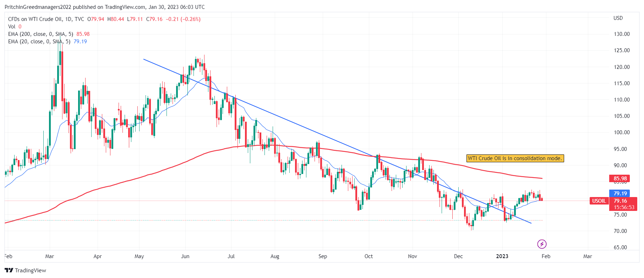Screen dimensions: 644x278
Task: Click the 100.00 price axis label
Action: [622, 132]
